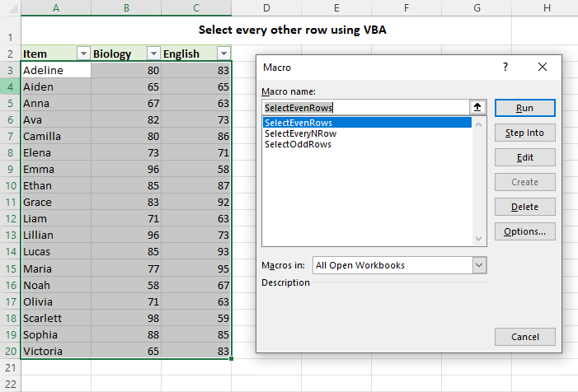Click the collapse dialog arrow icon

pyautogui.click(x=477, y=108)
